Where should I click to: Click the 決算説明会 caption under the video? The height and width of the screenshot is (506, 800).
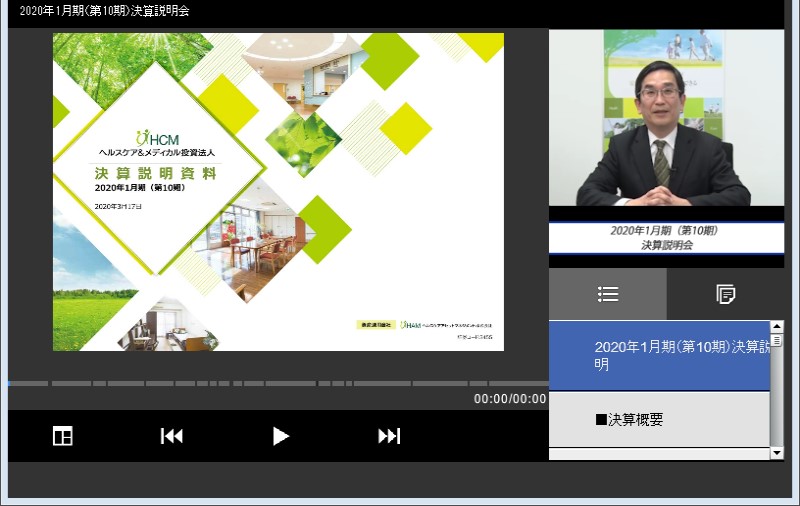[666, 245]
